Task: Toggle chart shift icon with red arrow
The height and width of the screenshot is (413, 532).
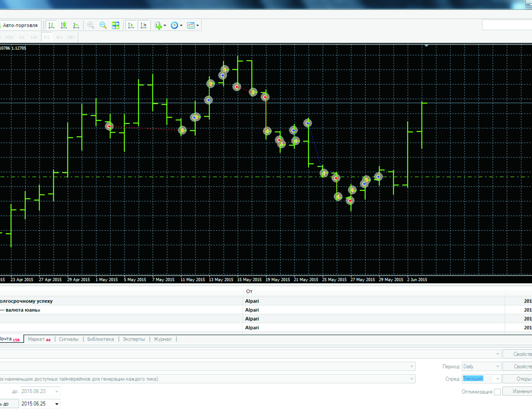Action: (143, 25)
